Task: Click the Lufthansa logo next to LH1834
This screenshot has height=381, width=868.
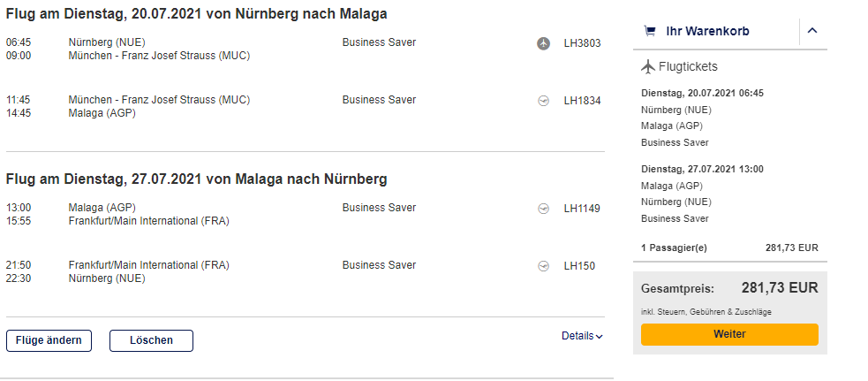Action: (x=544, y=101)
